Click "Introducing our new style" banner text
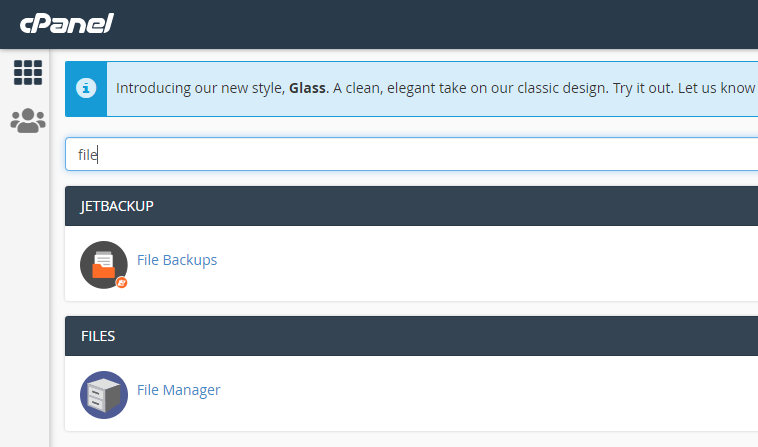The image size is (758, 447). click(x=200, y=88)
